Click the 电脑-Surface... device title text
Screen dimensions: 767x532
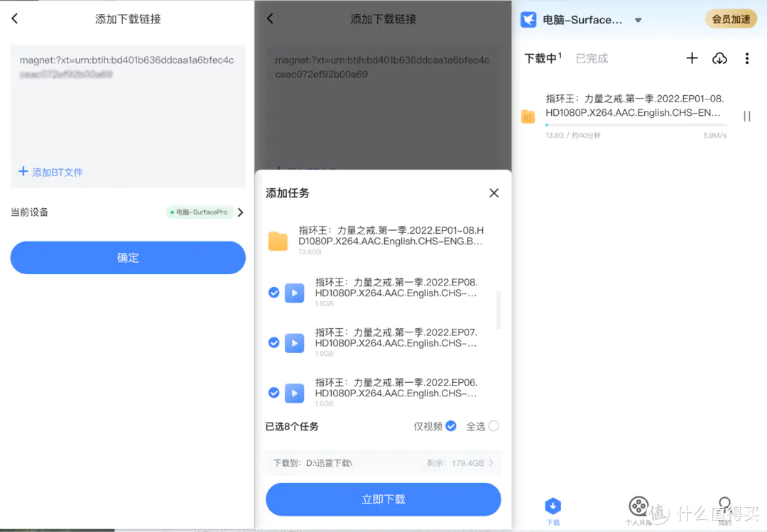click(x=582, y=20)
